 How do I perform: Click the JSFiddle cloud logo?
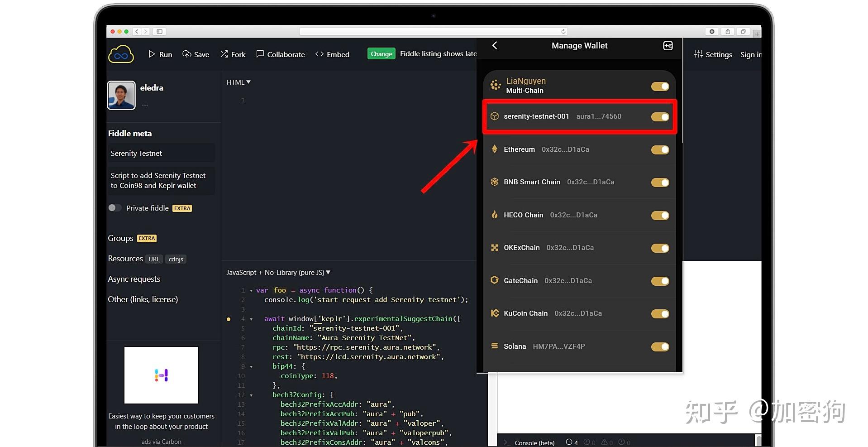pos(121,54)
